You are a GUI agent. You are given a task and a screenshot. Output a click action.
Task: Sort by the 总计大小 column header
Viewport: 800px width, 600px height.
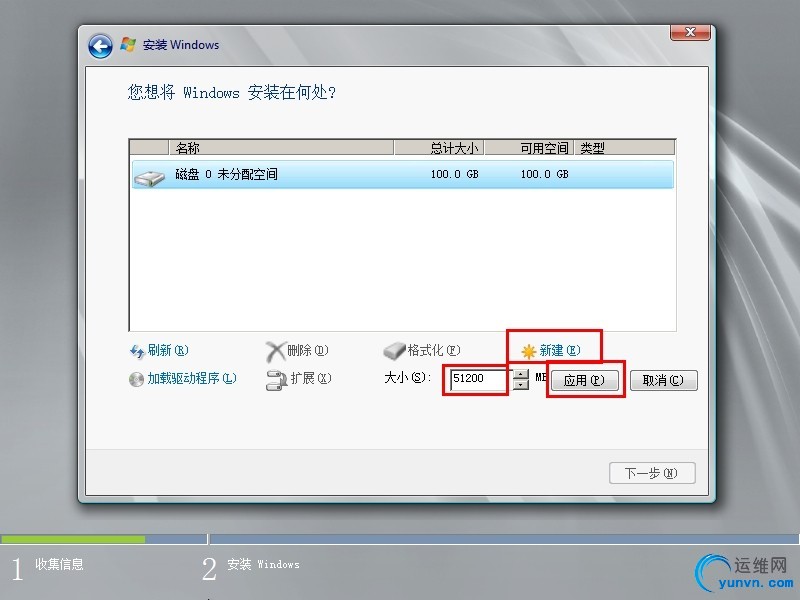[x=439, y=148]
